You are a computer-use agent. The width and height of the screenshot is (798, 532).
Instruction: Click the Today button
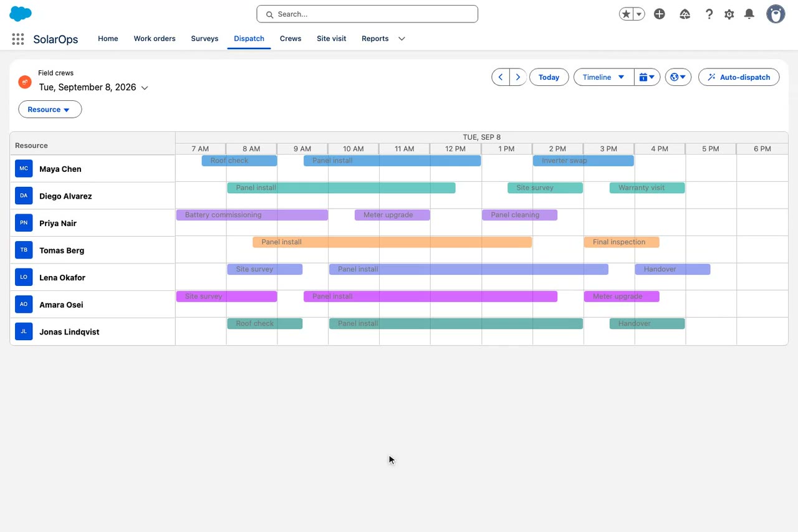click(x=549, y=77)
